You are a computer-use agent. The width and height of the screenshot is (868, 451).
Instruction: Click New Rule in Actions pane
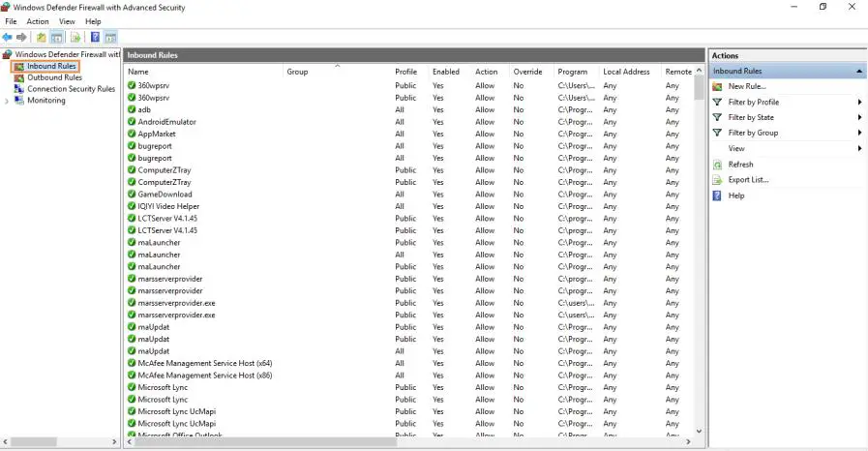747,86
